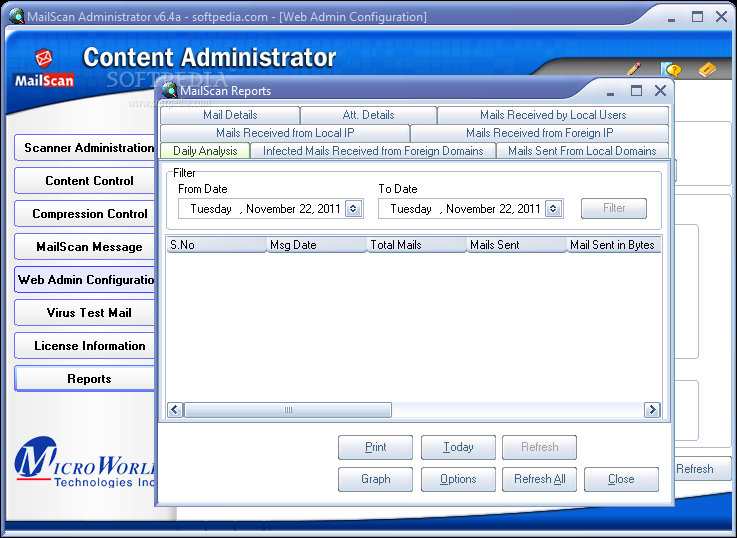Click the From Date field

271,209
